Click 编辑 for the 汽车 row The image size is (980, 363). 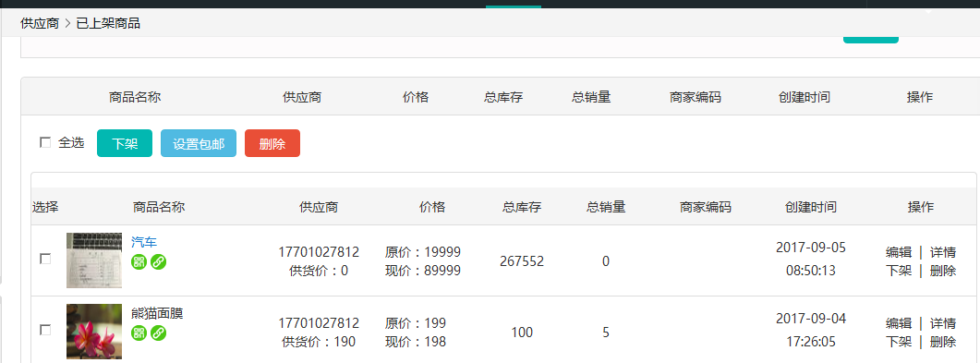(x=899, y=252)
